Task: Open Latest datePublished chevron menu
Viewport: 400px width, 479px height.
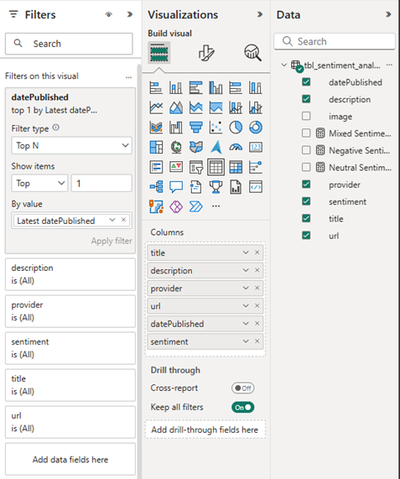Action: [112, 220]
